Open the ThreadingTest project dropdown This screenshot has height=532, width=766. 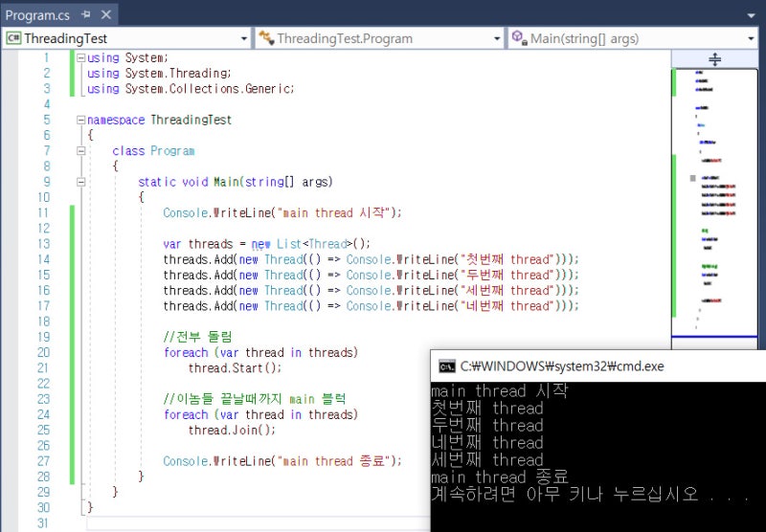243,38
